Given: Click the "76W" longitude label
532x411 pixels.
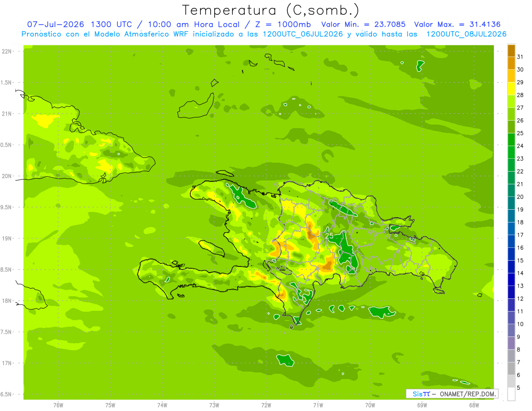Looking at the screenshot, I should click(58, 405).
